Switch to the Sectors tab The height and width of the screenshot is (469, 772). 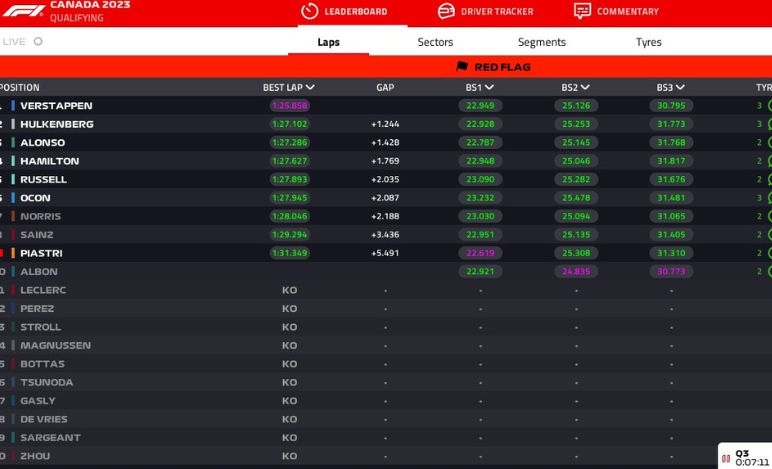(435, 42)
